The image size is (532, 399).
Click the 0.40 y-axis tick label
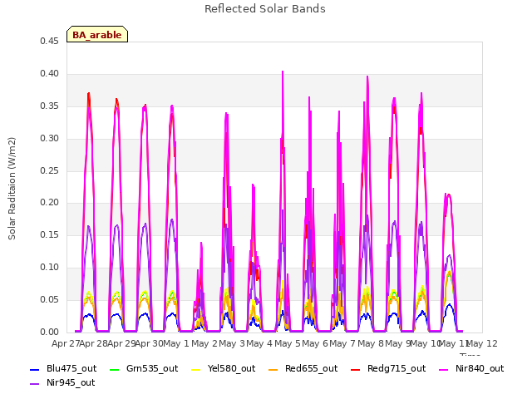click(49, 74)
